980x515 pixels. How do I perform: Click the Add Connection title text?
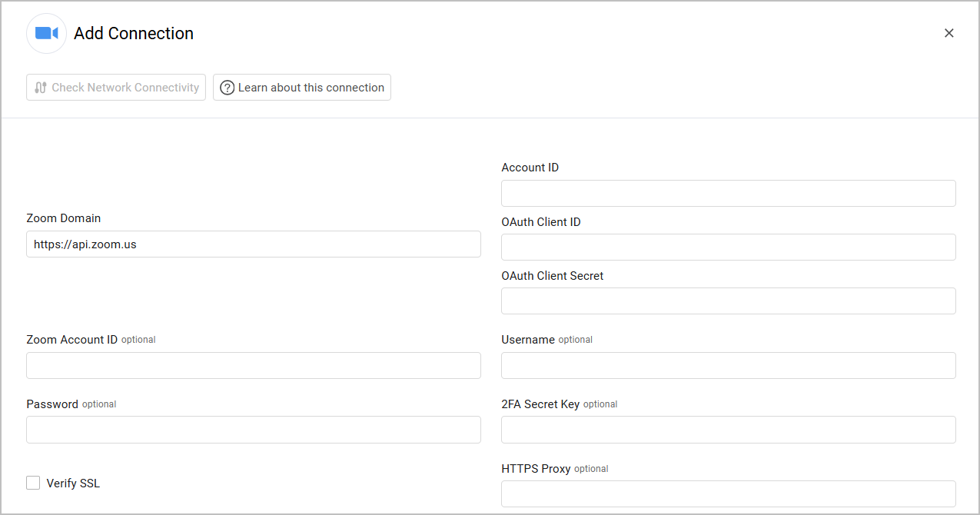point(134,33)
